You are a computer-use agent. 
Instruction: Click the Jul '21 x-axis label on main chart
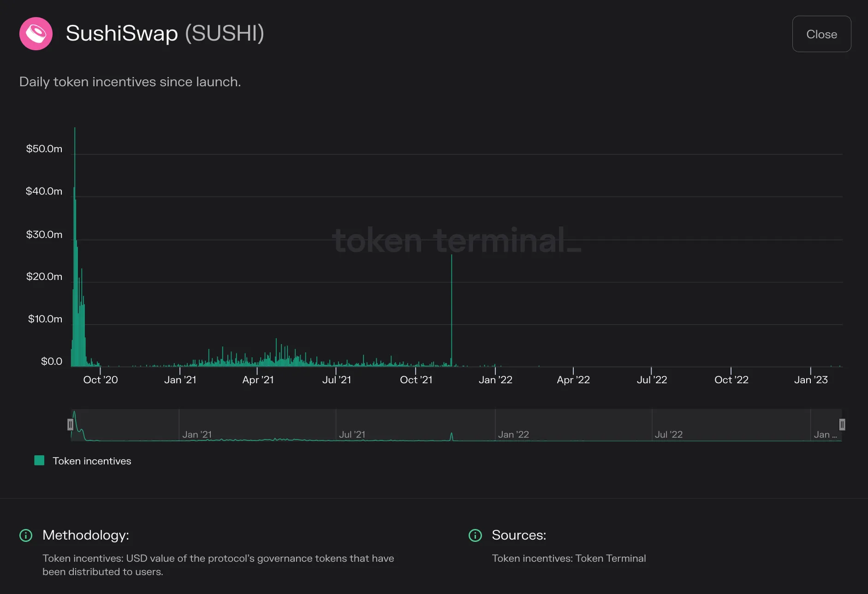337,380
